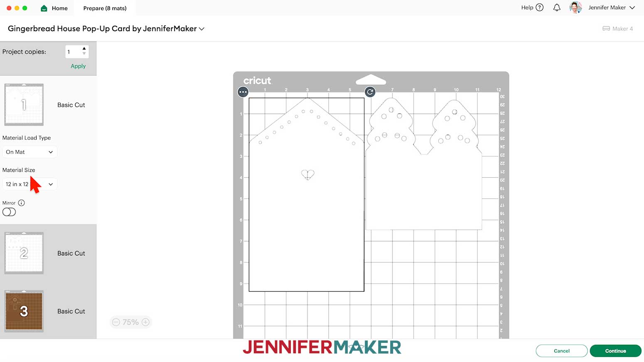
Task: Select the heart cutout on the house
Action: tap(308, 175)
